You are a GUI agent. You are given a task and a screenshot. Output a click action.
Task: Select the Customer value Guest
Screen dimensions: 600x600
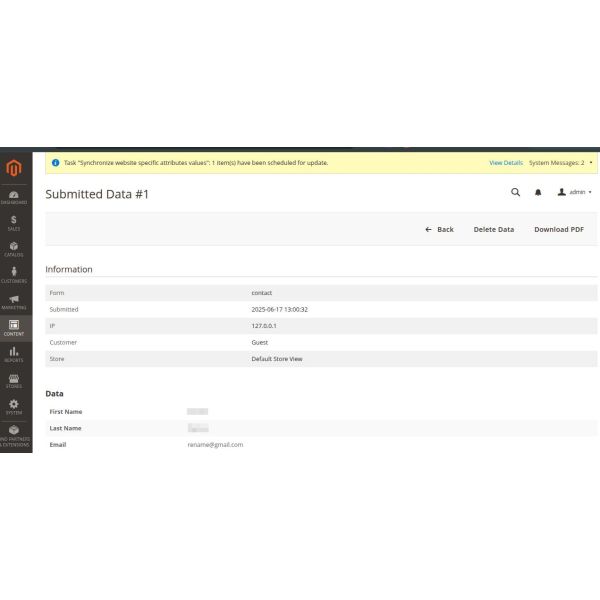point(259,342)
